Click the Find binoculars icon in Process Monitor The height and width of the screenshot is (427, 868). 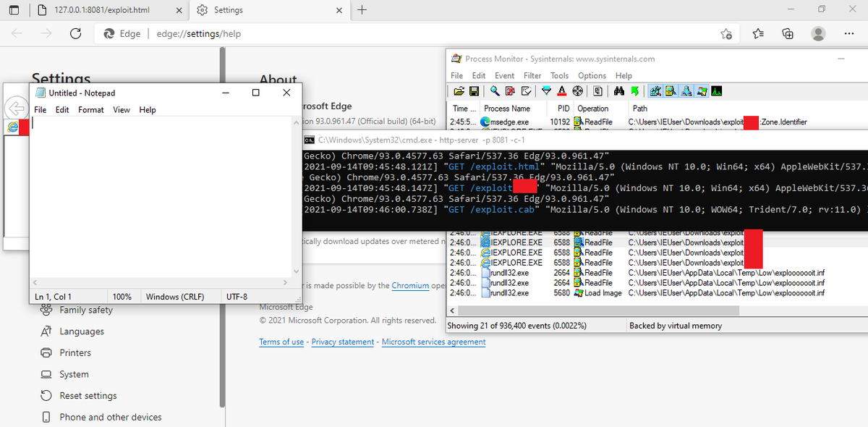click(x=619, y=91)
